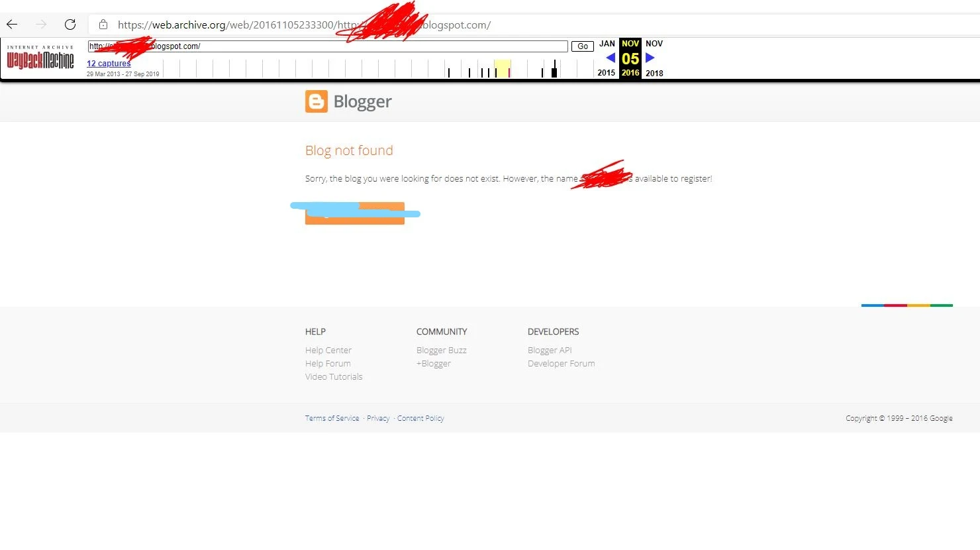Click the padlock site info icon
The width and height of the screenshot is (980, 550).
[103, 25]
